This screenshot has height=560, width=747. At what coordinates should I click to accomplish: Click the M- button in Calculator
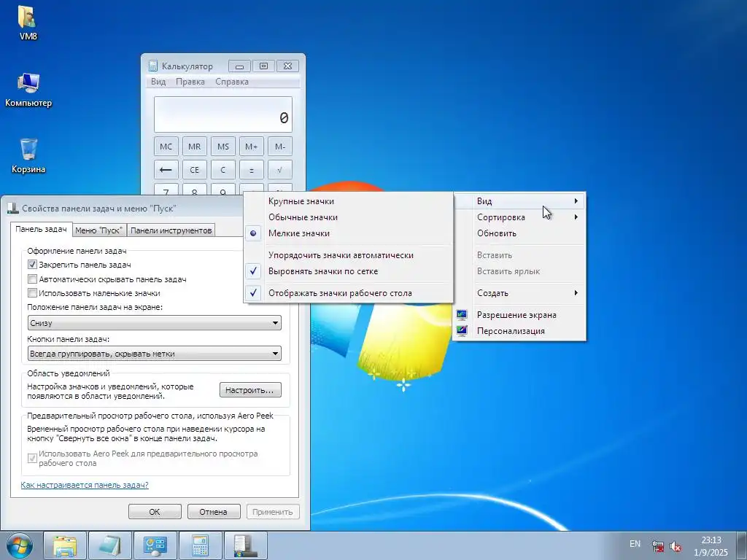[x=279, y=146]
